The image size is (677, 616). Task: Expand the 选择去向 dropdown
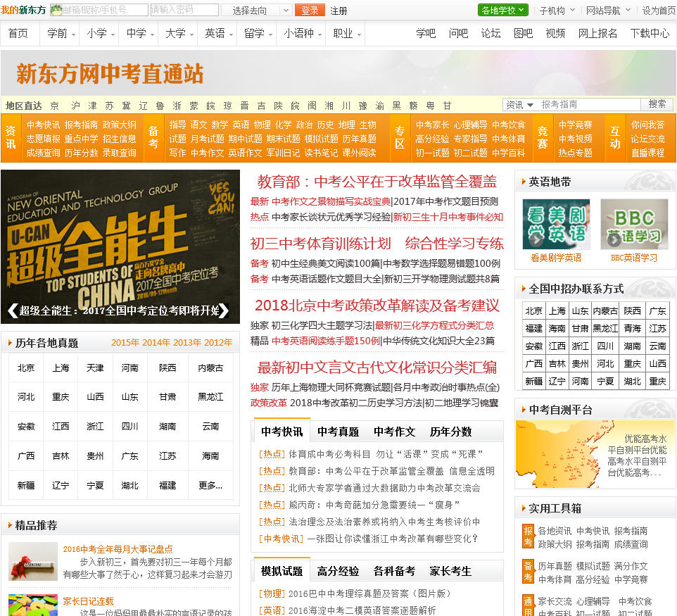pyautogui.click(x=257, y=11)
